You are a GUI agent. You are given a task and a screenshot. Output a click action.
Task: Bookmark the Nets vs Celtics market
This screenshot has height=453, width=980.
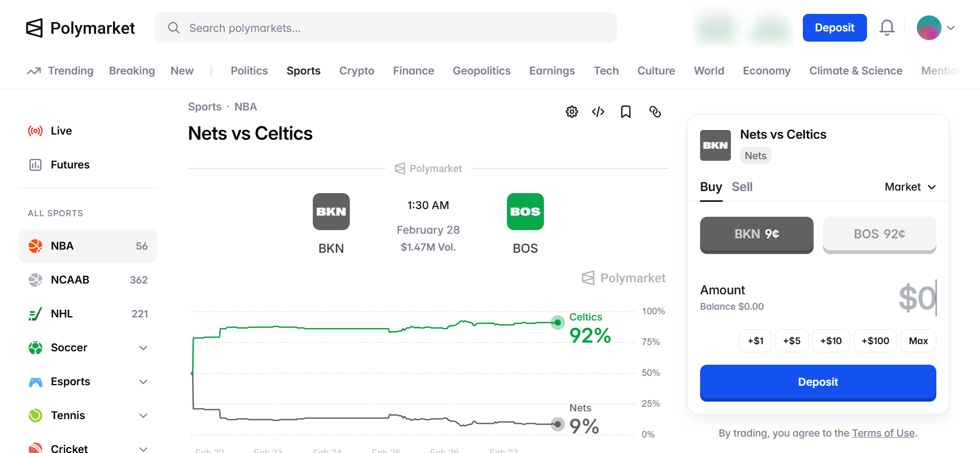pyautogui.click(x=626, y=112)
